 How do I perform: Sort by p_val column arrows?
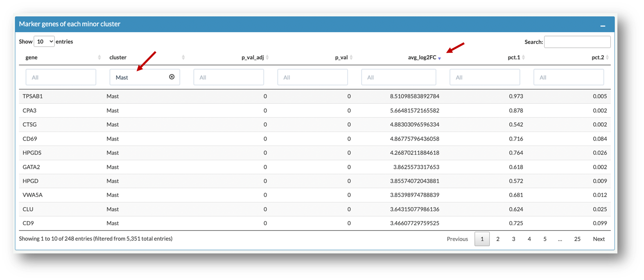351,58
